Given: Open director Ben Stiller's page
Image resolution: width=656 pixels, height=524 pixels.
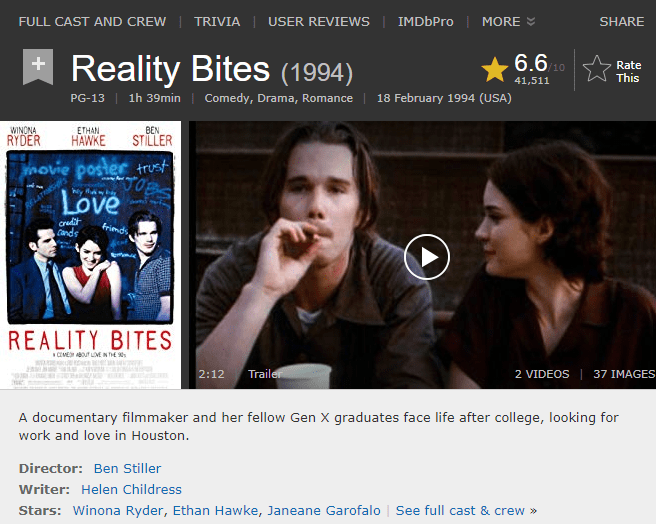Looking at the screenshot, I should tap(127, 468).
